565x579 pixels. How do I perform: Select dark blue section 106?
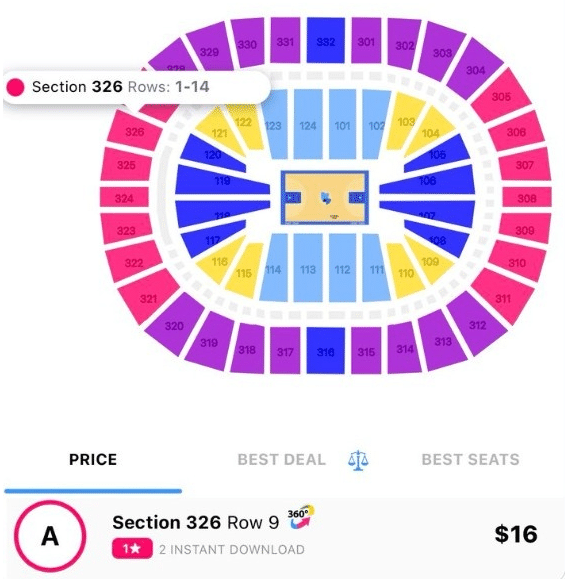[428, 181]
